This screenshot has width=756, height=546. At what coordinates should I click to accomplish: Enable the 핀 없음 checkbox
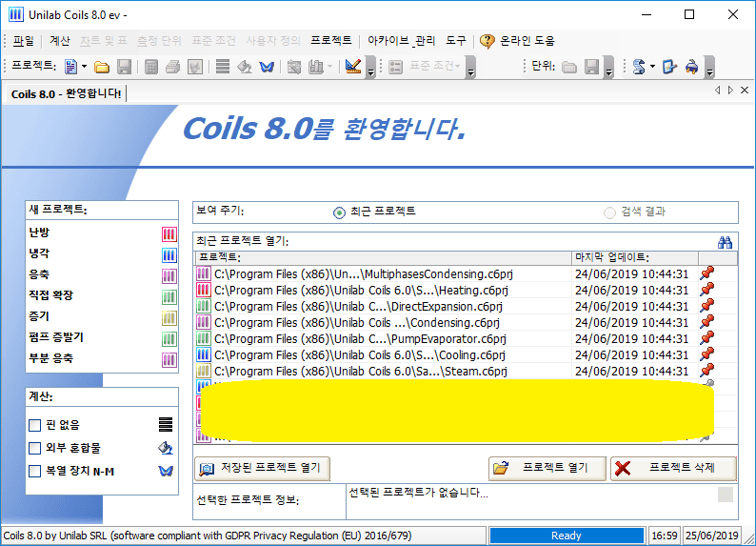(35, 425)
